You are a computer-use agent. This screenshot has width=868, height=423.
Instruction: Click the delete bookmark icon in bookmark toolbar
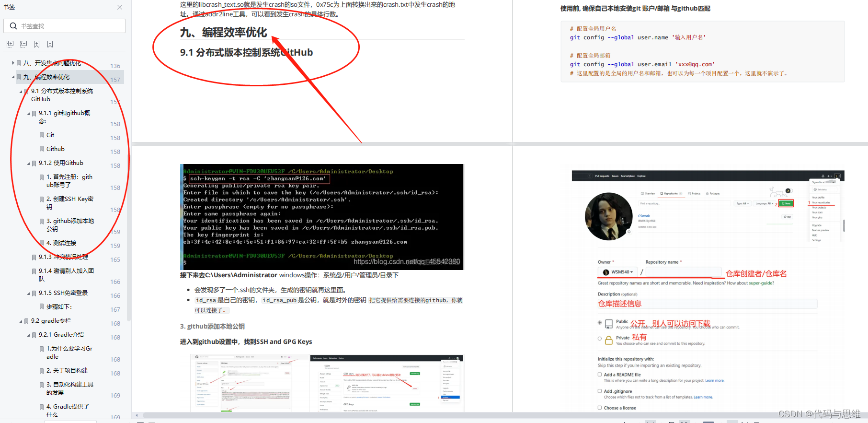(50, 44)
